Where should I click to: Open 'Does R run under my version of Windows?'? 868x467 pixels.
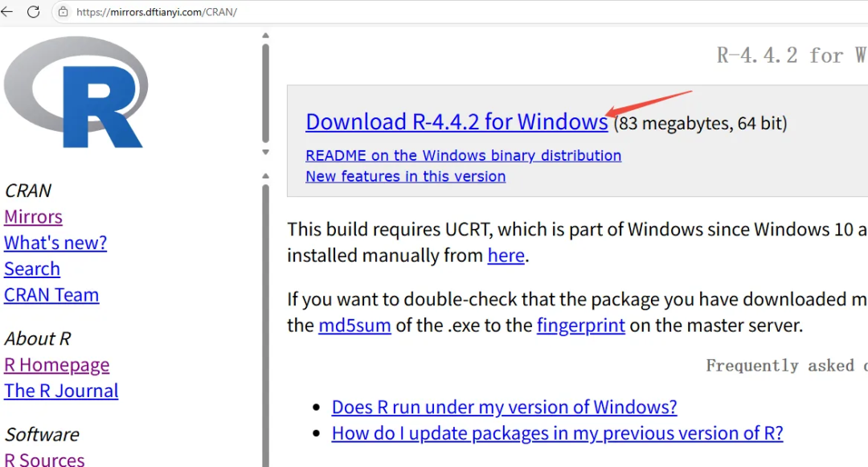pos(504,407)
